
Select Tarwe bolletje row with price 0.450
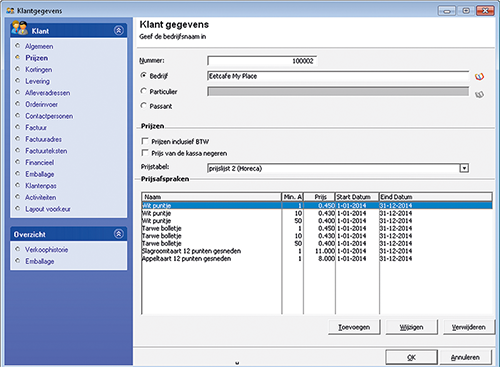317,229
